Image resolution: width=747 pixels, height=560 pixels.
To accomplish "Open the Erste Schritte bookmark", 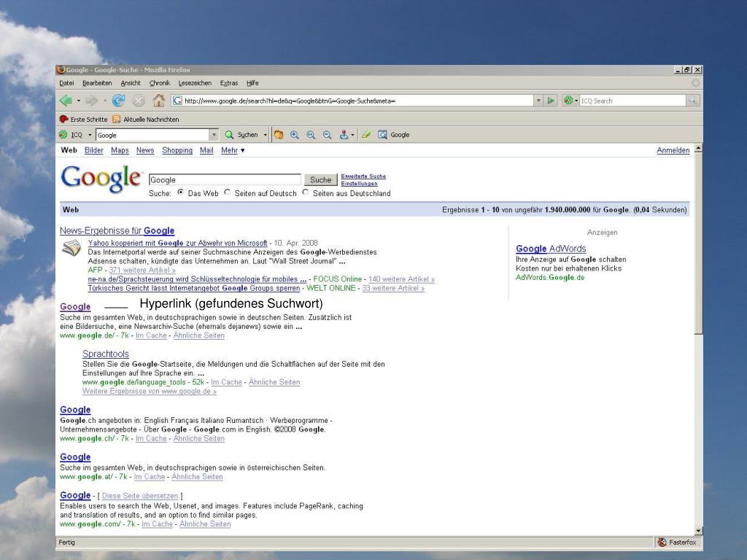I will [83, 119].
